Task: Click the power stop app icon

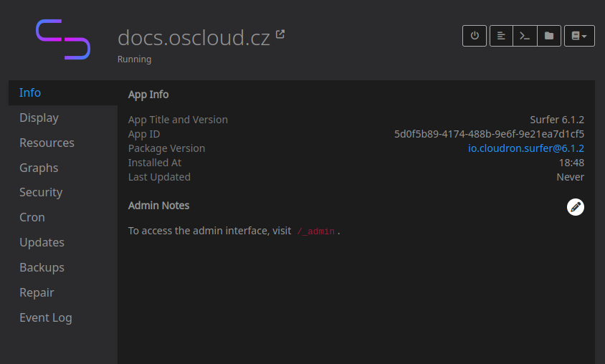Action: tap(475, 36)
